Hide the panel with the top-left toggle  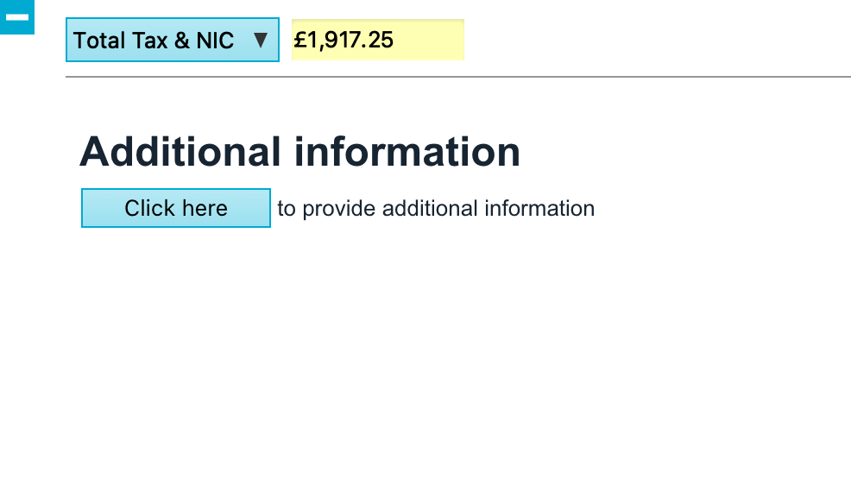16,16
